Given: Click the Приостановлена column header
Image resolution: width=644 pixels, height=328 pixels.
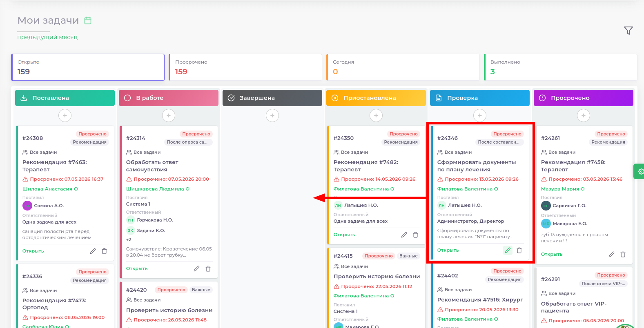Looking at the screenshot, I should click(x=376, y=98).
